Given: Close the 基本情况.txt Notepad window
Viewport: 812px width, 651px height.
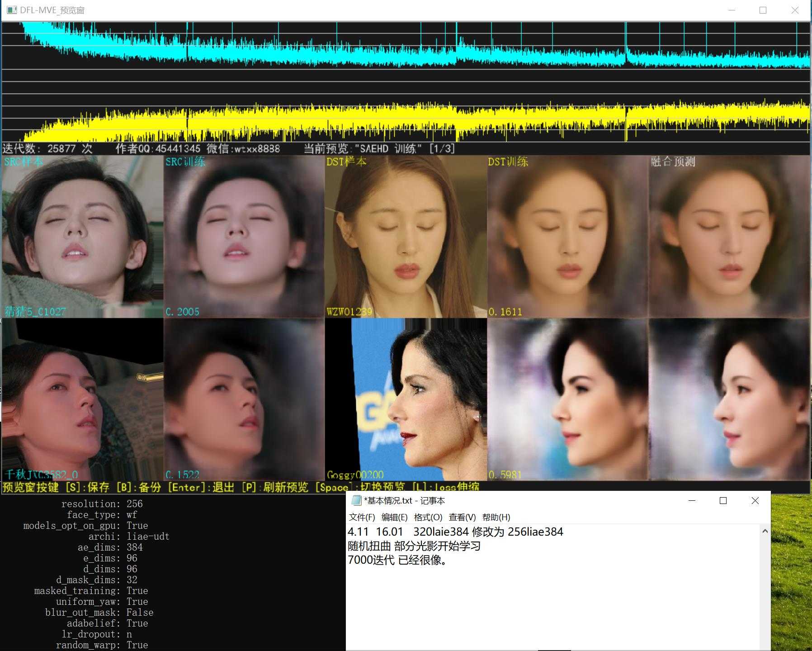Looking at the screenshot, I should click(x=755, y=500).
